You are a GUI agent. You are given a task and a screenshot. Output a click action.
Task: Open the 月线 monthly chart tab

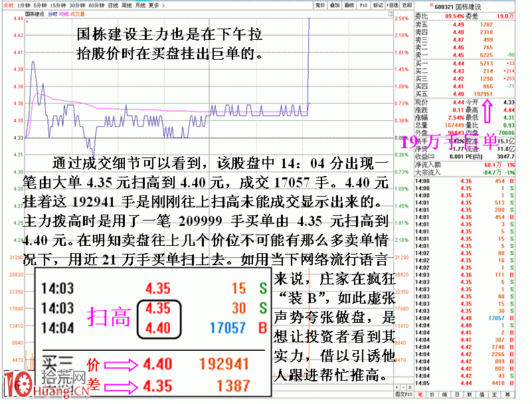coord(140,5)
